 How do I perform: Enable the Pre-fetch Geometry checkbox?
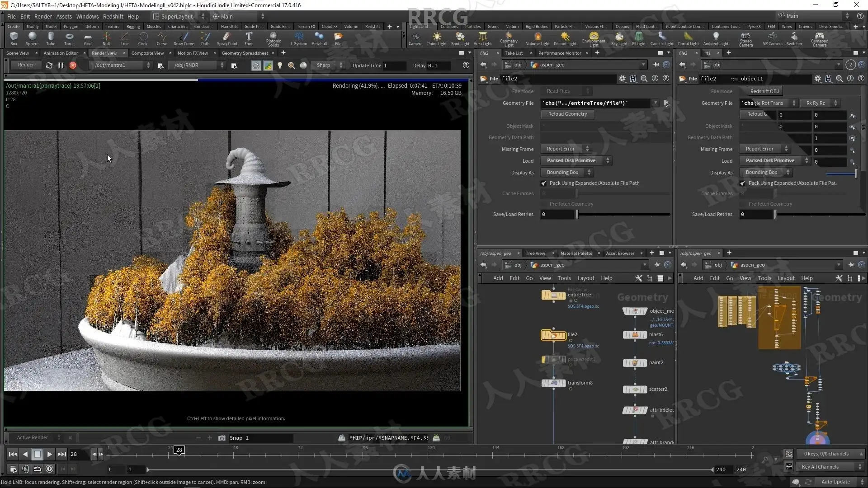click(x=544, y=204)
